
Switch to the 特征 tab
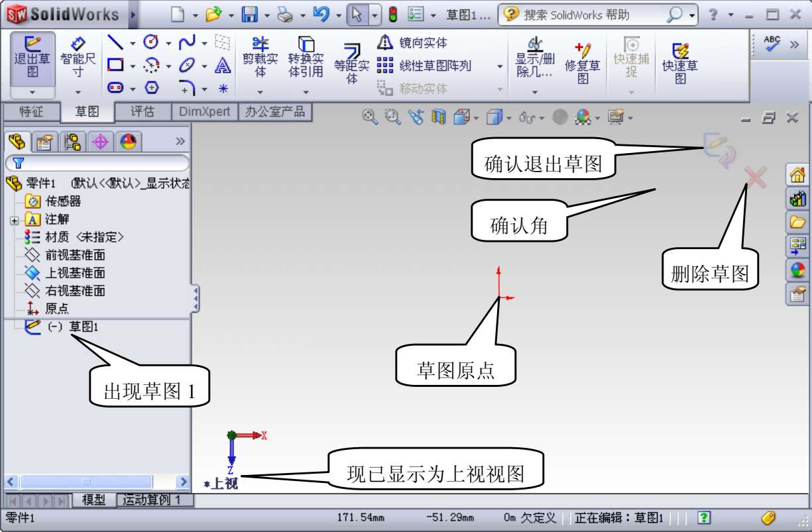click(30, 112)
